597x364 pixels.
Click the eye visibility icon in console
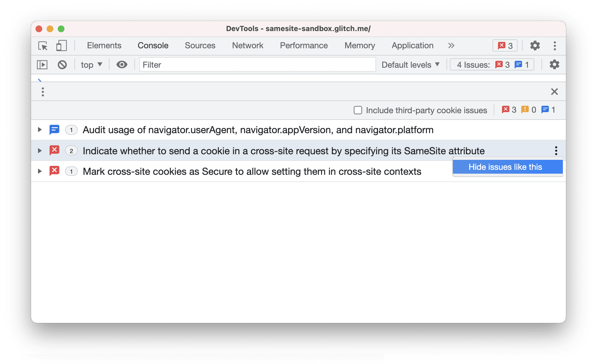[x=122, y=65]
